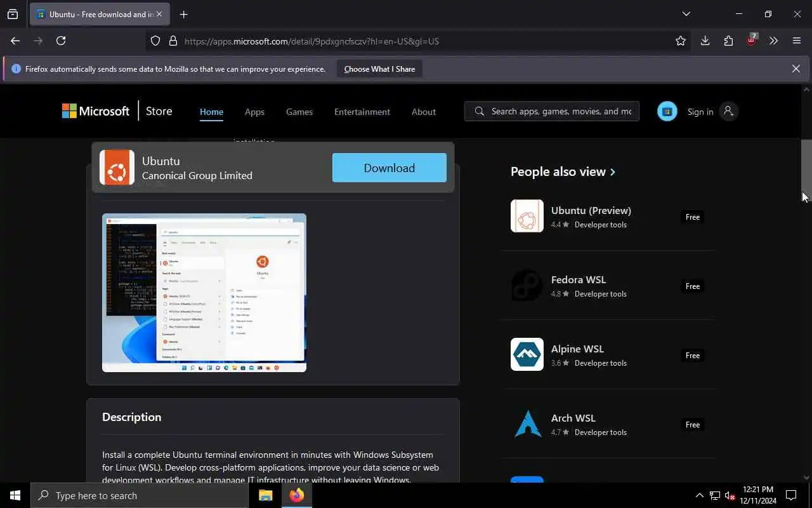Viewport: 812px width, 508px height.
Task: Open the About tab
Action: click(x=424, y=112)
